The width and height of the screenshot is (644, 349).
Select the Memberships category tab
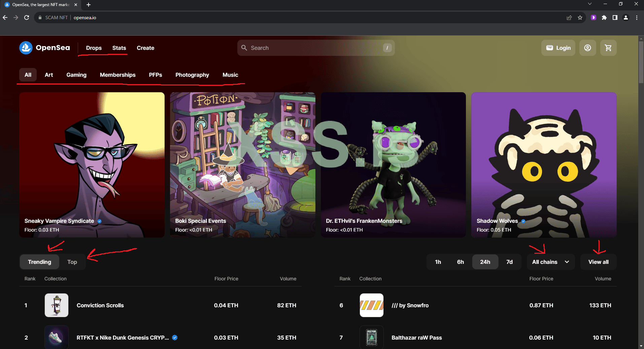pos(118,75)
